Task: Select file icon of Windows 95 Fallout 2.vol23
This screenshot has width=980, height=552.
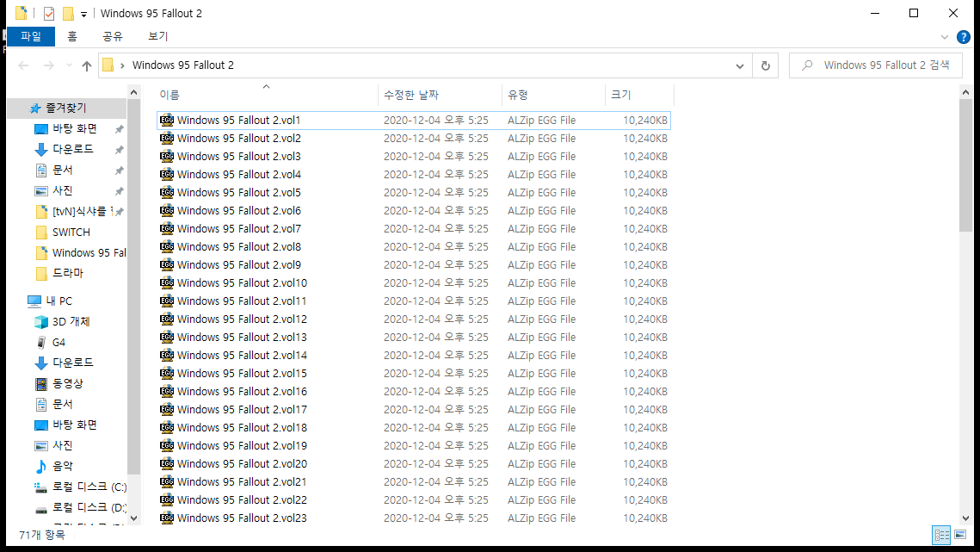Action: coord(167,518)
